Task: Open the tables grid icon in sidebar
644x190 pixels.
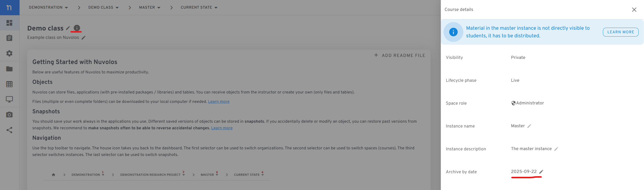Action: (9, 84)
